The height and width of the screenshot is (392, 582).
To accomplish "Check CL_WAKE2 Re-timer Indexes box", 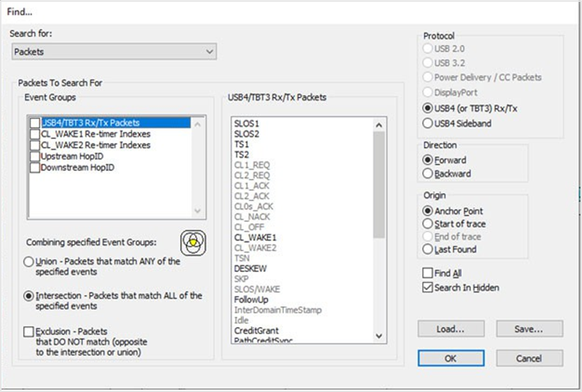I will pos(35,145).
